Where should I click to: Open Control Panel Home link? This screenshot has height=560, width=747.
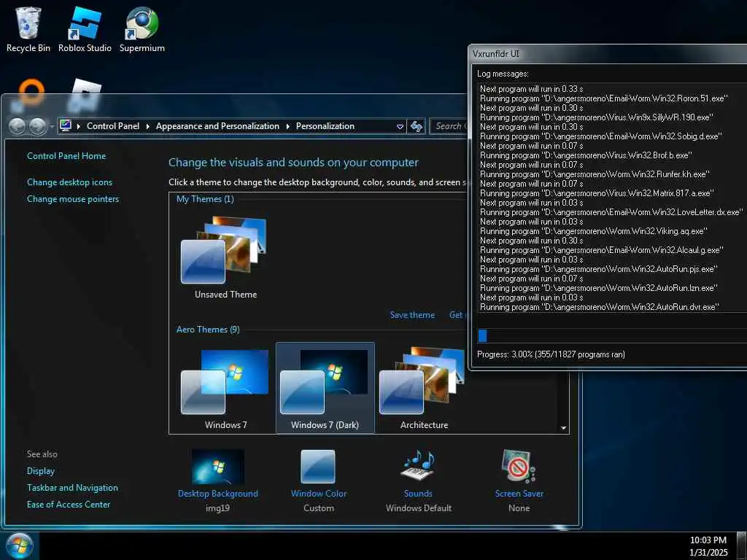(x=66, y=156)
